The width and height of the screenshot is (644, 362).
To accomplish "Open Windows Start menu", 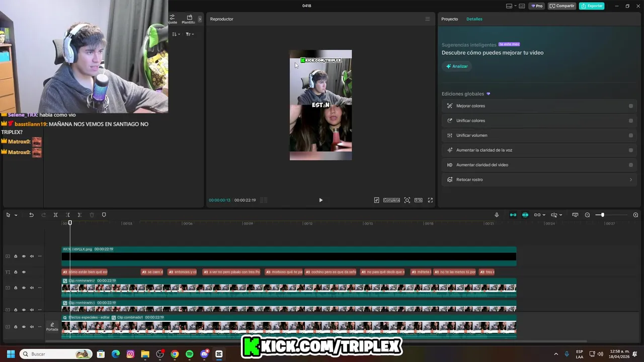I will click(11, 354).
